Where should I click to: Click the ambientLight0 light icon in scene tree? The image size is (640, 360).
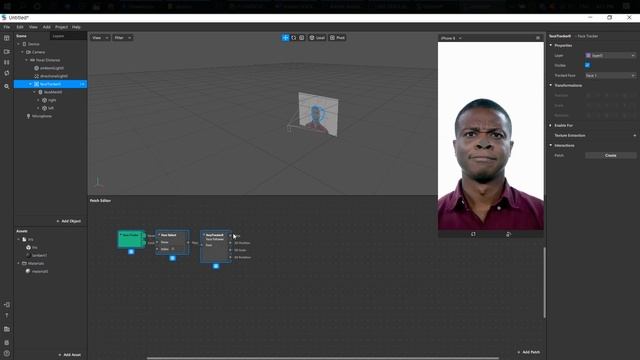36,68
